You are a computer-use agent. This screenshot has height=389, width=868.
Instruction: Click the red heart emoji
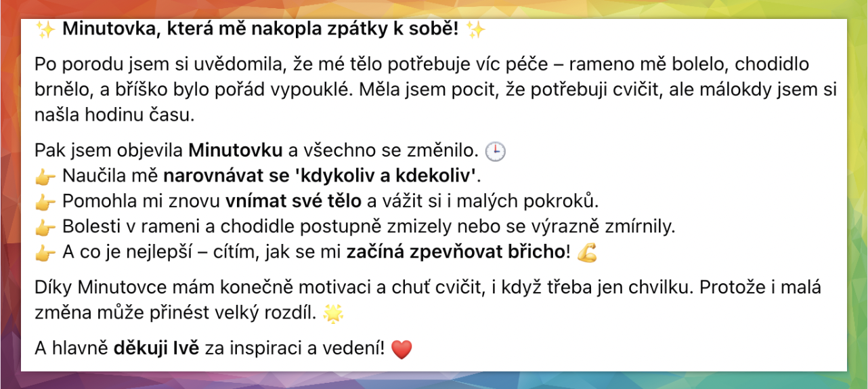coord(402,350)
